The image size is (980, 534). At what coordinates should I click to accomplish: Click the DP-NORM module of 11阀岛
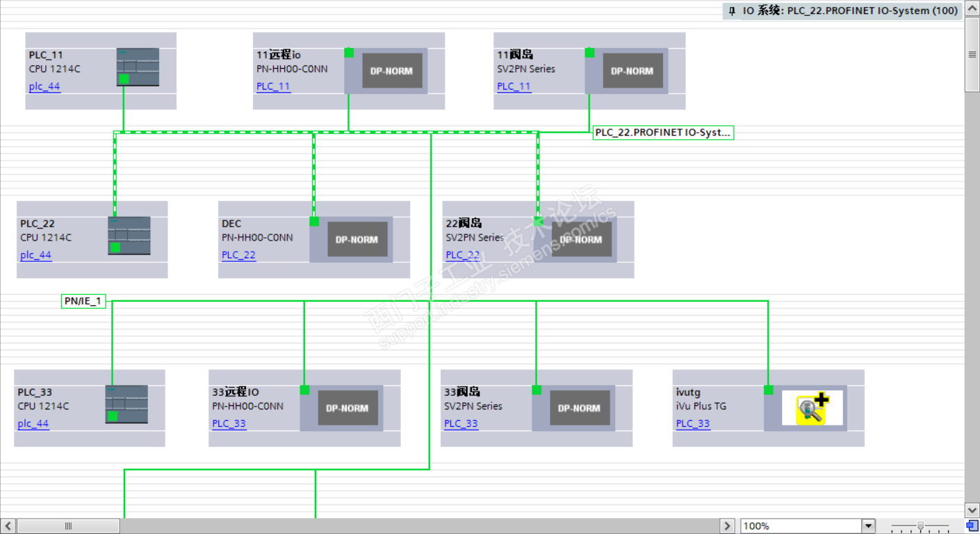(x=632, y=71)
